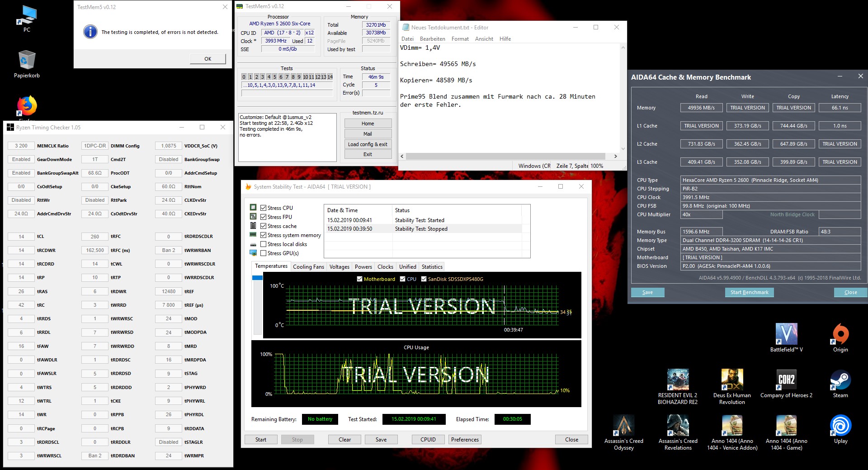Click Start Benchmark in AIDA64 Cache & Memory Benchmark
The image size is (868, 470).
[x=749, y=292]
